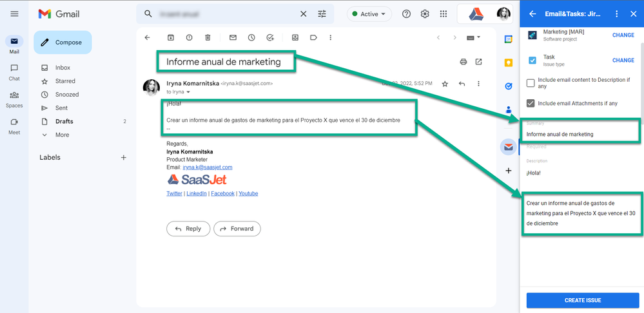Open search filter options icon
This screenshot has height=313, width=644.
click(322, 14)
